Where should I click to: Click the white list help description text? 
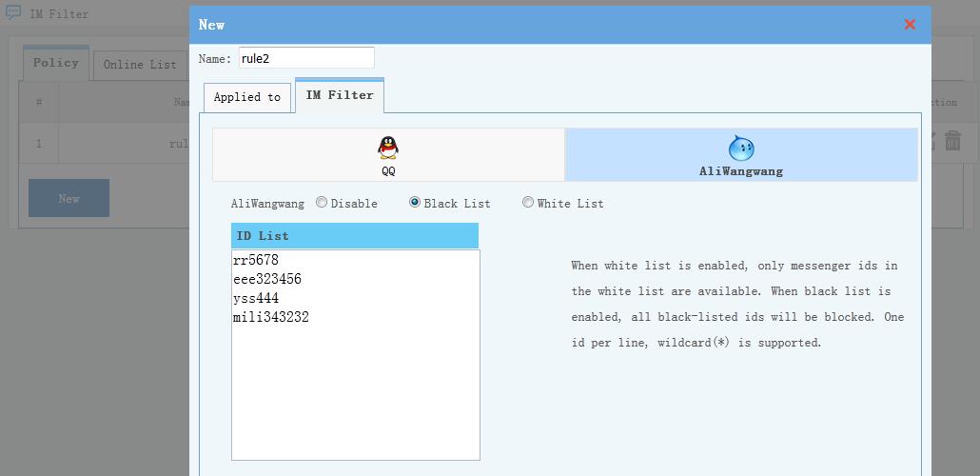point(737,304)
